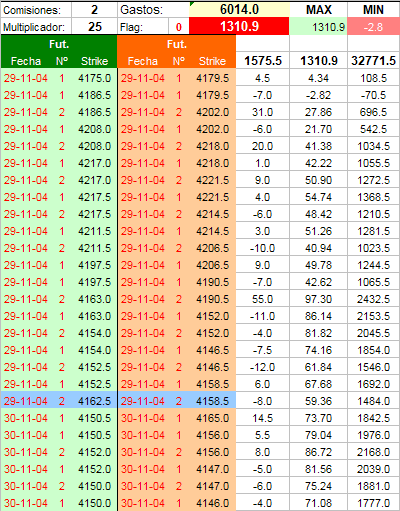This screenshot has width=400, height=511.
Task: Select the cumulative cell 1034.5
Action: pyautogui.click(x=373, y=146)
